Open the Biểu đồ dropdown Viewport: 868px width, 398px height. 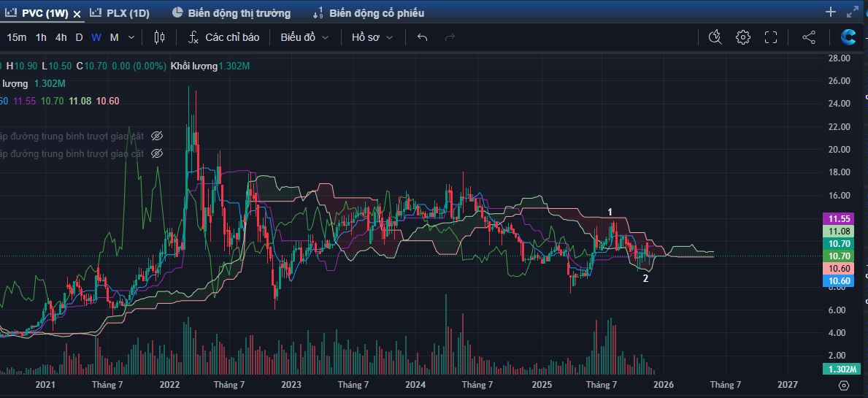tap(304, 37)
